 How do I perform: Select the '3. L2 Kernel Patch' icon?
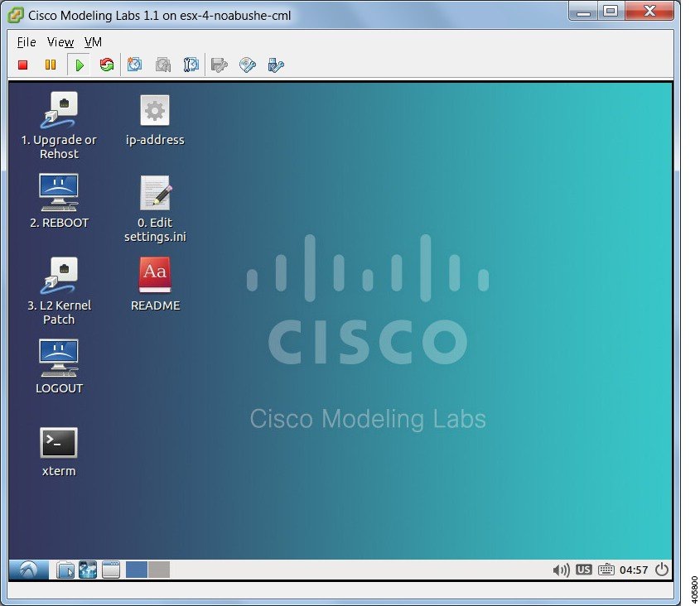point(59,291)
